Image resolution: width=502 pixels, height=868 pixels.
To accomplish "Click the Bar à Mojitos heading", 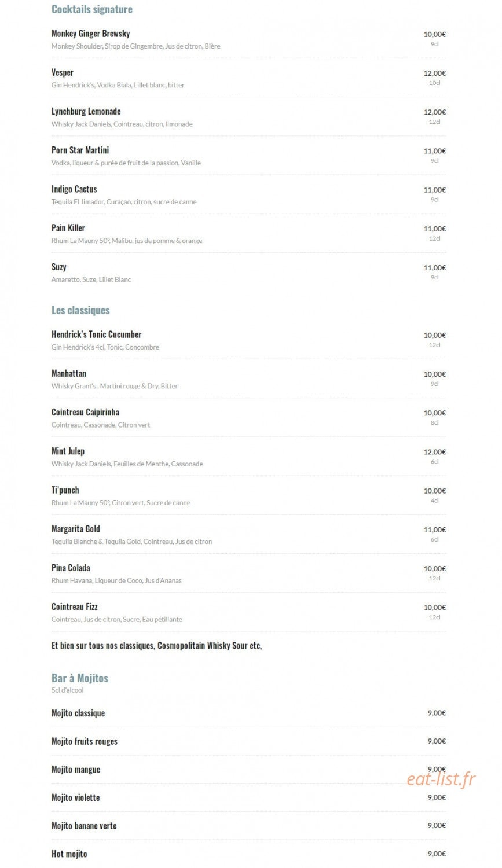I will 80,678.
